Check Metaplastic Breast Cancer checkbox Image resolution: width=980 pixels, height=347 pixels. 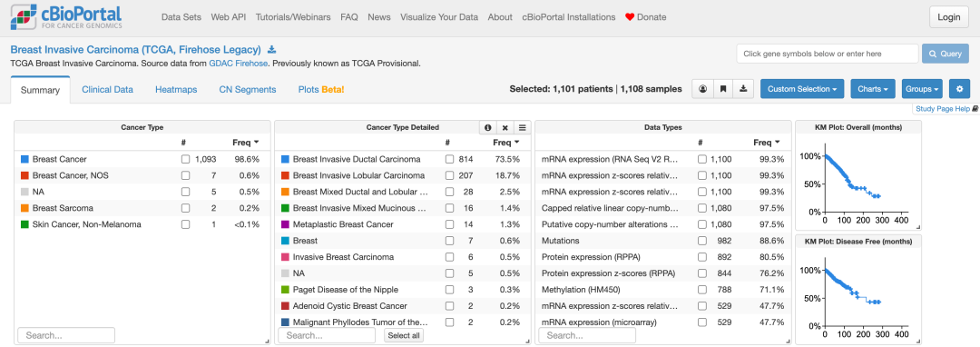pyautogui.click(x=449, y=224)
